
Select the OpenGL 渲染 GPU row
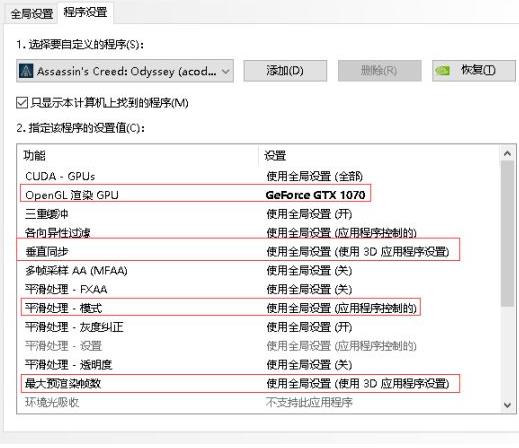point(258,195)
